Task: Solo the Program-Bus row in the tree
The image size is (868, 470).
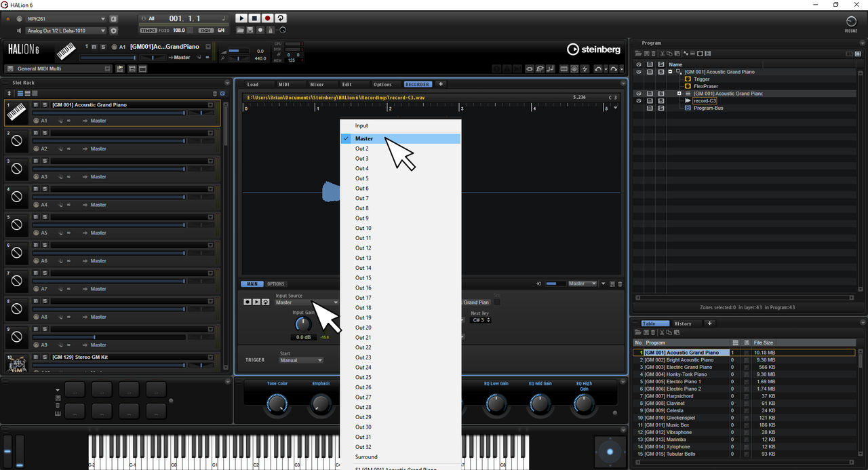Action: coord(661,108)
